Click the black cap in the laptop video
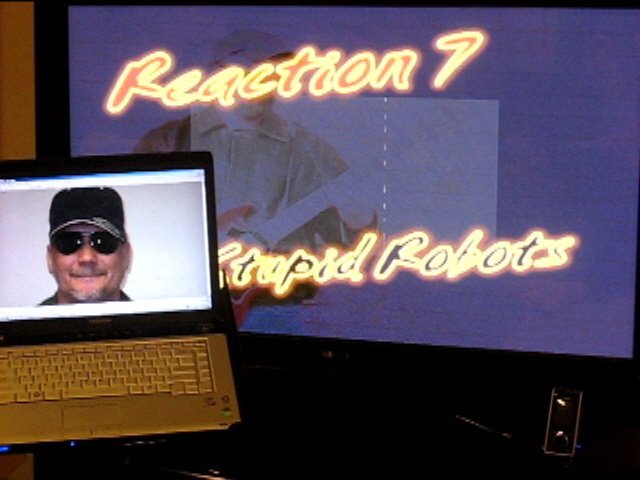Viewport: 640px width, 480px height. click(x=87, y=208)
